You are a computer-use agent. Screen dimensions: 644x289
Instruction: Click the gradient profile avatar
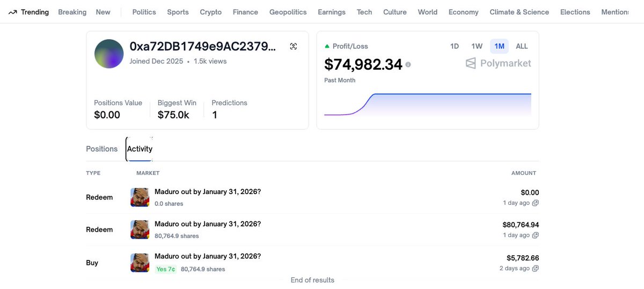(x=109, y=54)
